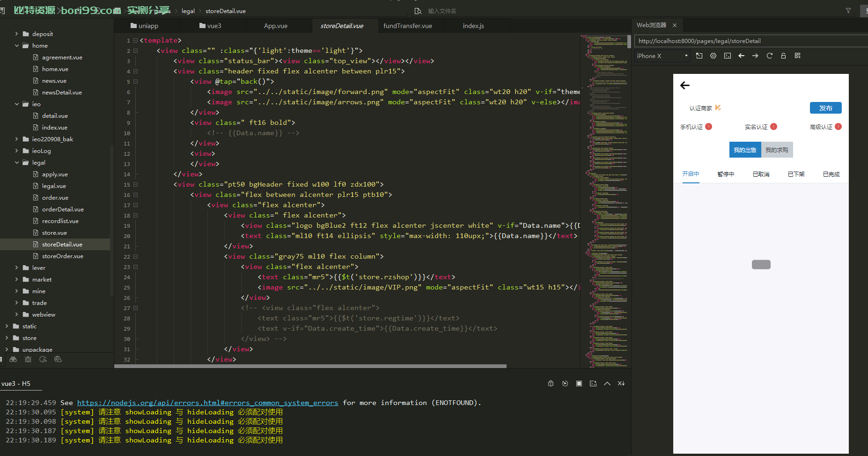Image resolution: width=868 pixels, height=456 pixels.
Task: Open the built-in browser settings gear
Action: point(713,56)
